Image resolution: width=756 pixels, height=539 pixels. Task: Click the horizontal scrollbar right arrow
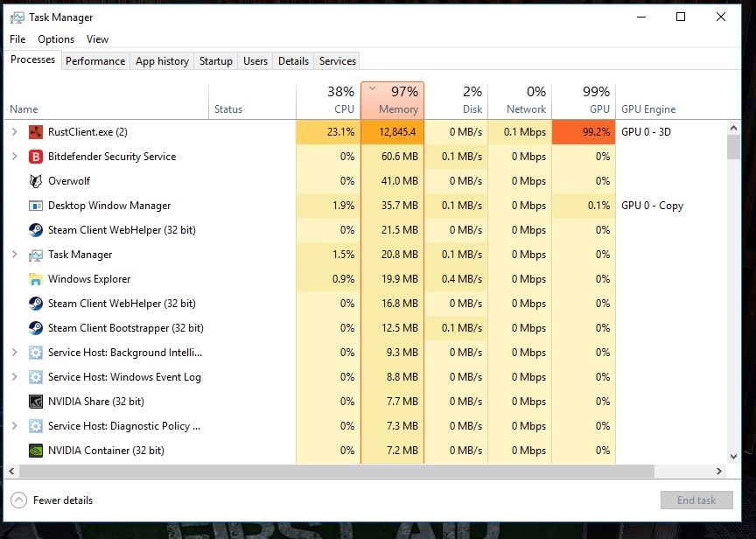[x=719, y=471]
